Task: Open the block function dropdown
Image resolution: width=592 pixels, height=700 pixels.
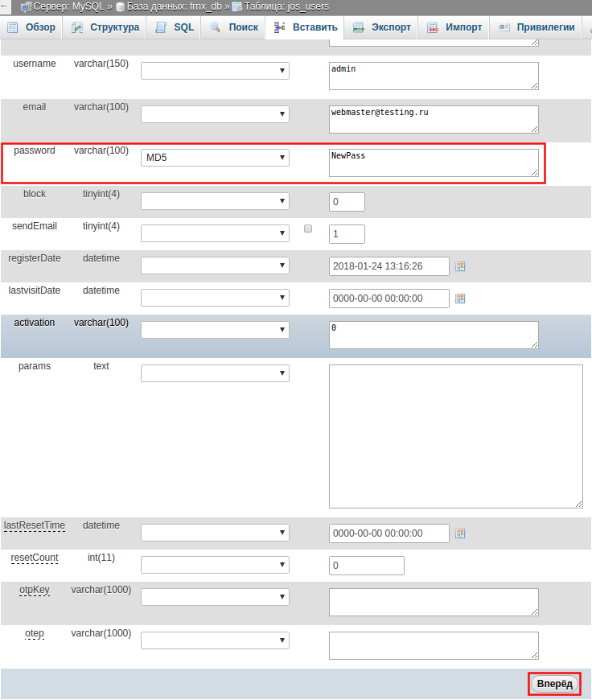Action: pos(216,201)
